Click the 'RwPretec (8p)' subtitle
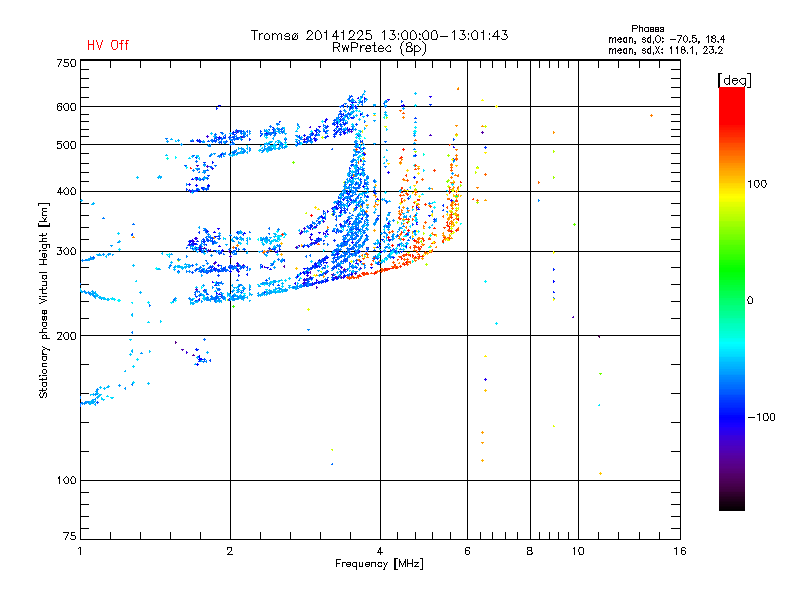This screenshot has width=800, height=600. 379,48
